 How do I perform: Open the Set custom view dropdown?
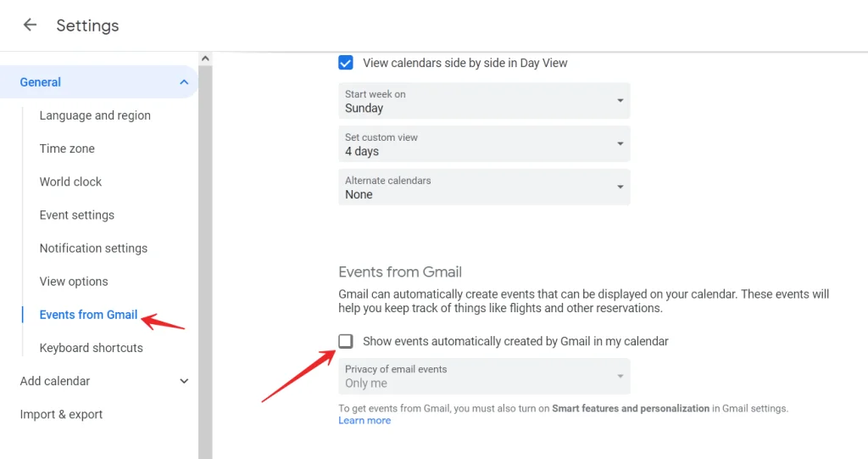coord(484,144)
